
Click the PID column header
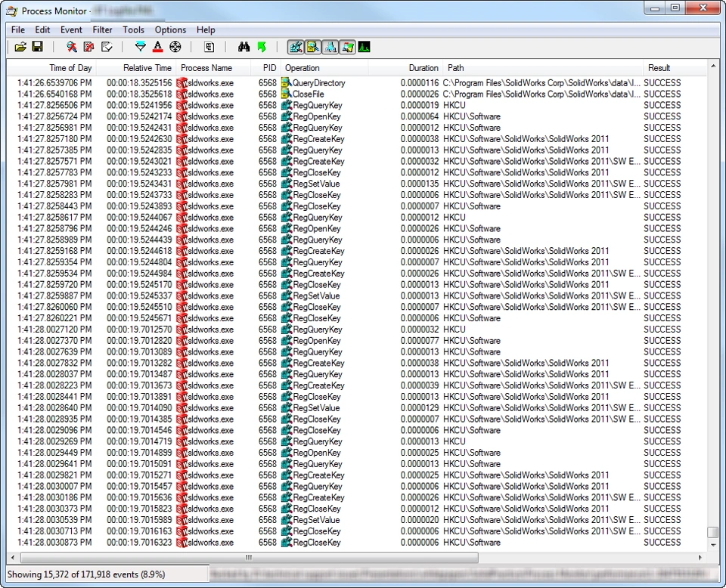(265, 68)
